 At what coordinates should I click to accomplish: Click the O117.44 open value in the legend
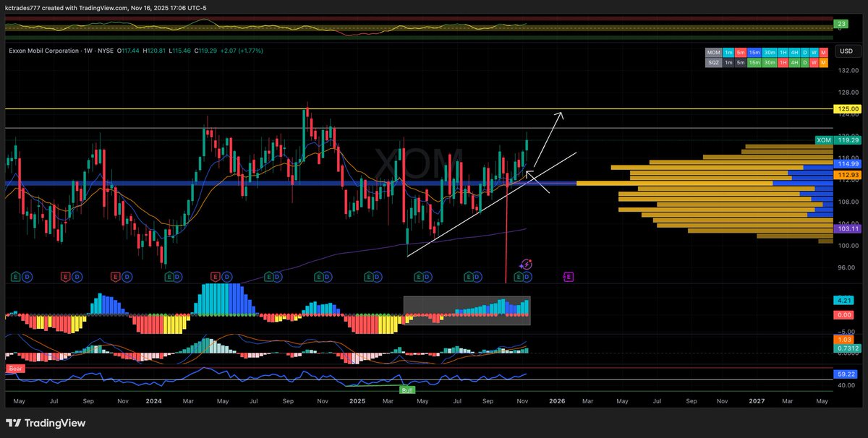click(129, 51)
